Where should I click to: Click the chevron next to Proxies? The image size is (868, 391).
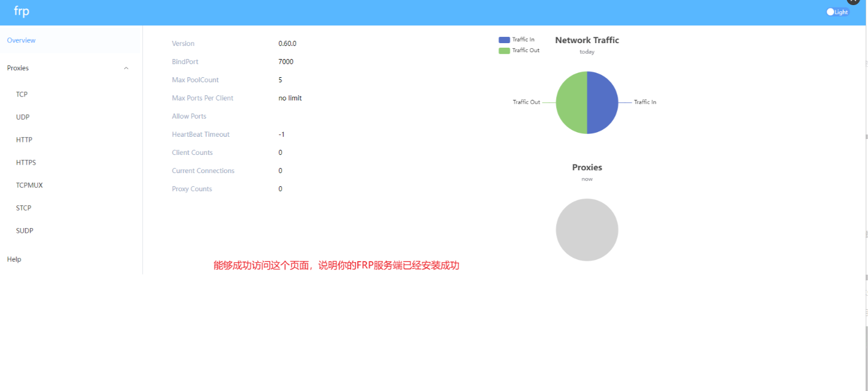(x=126, y=68)
